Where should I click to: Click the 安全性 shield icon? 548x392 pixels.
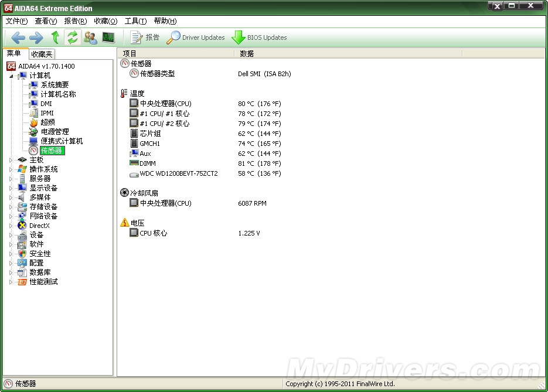tap(22, 254)
